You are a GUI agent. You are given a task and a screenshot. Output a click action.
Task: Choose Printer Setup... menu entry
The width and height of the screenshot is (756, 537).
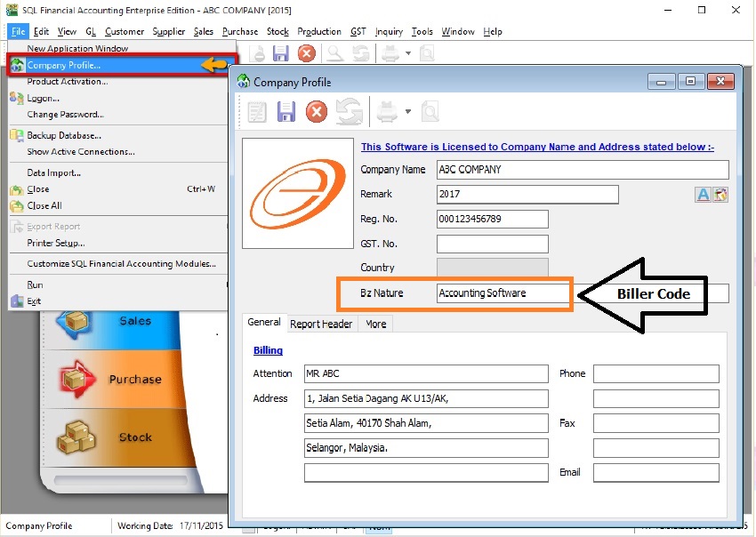117,243
